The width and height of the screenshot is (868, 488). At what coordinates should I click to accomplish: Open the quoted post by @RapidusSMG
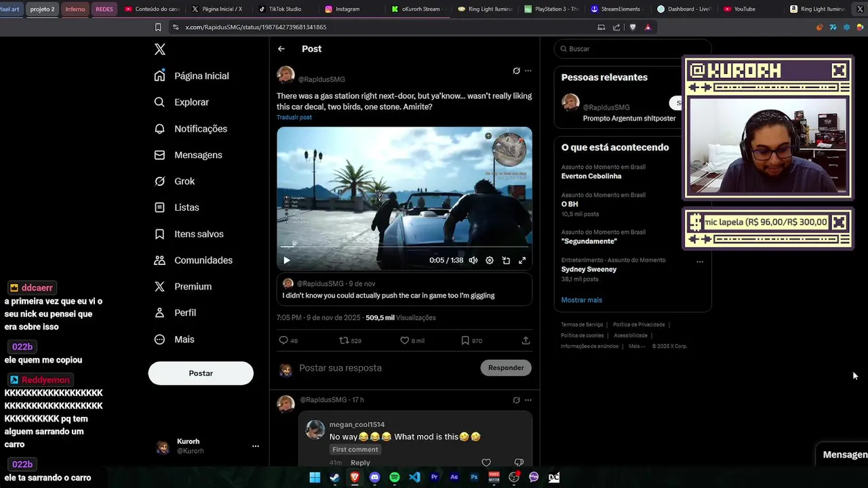(x=404, y=289)
